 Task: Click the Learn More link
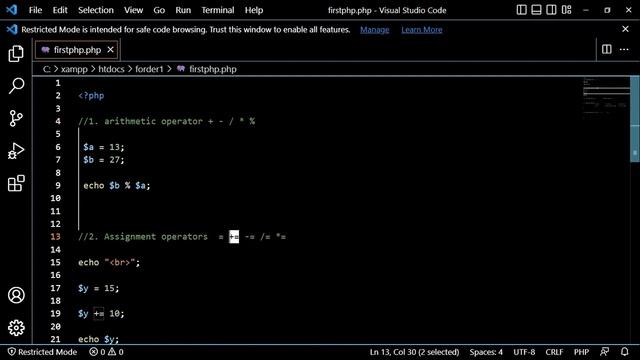point(422,29)
